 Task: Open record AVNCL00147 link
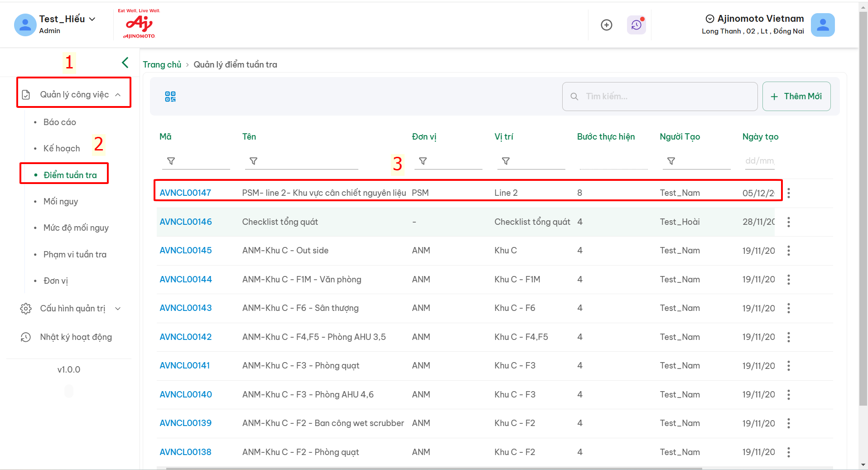(185, 193)
